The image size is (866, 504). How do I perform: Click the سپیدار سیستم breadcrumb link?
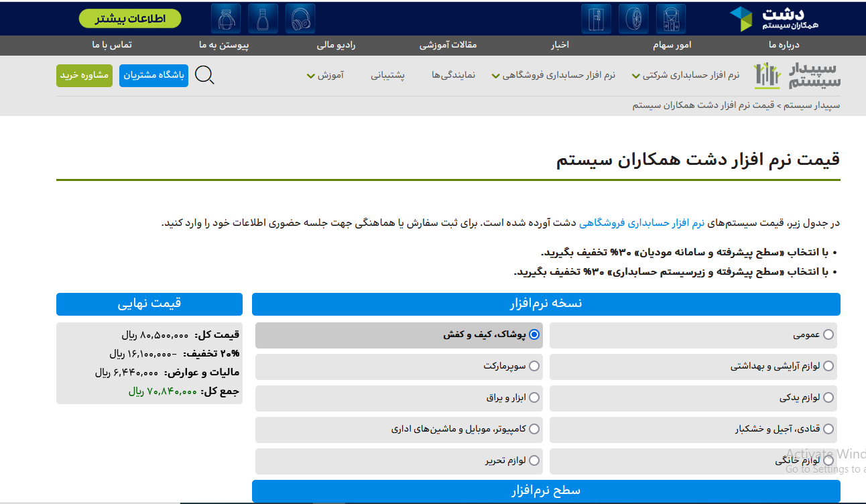[x=813, y=105]
